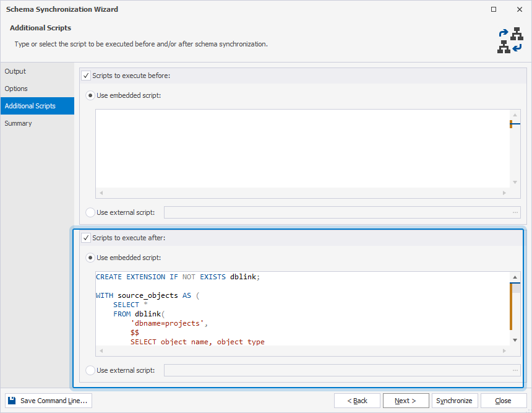Click the Synchronize button
Viewport: 532px width, 413px height.
tap(455, 401)
